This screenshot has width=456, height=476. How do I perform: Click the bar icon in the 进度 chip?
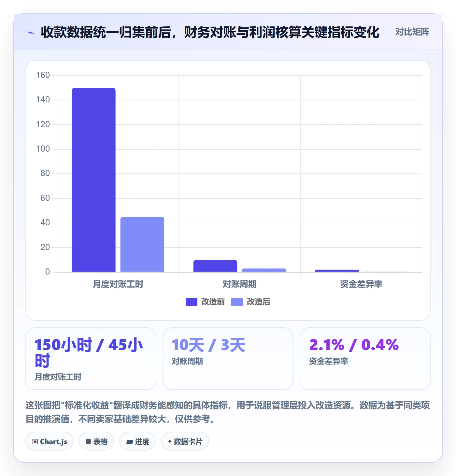(130, 442)
